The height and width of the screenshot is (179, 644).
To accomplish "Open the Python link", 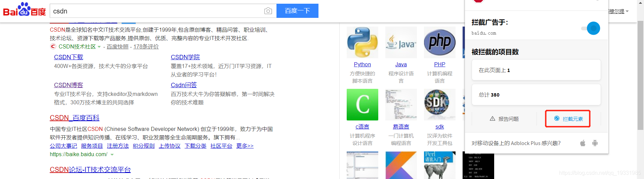I will tap(362, 64).
